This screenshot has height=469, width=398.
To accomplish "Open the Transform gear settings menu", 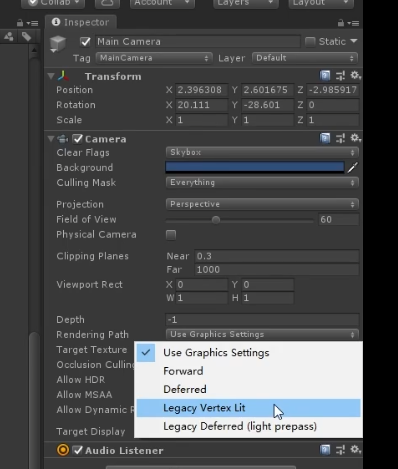I will tap(355, 76).
